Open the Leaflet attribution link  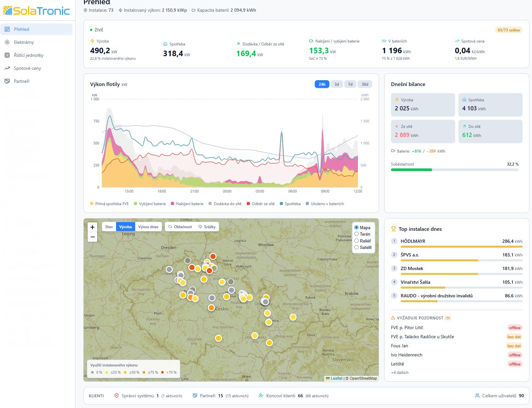pos(337,378)
